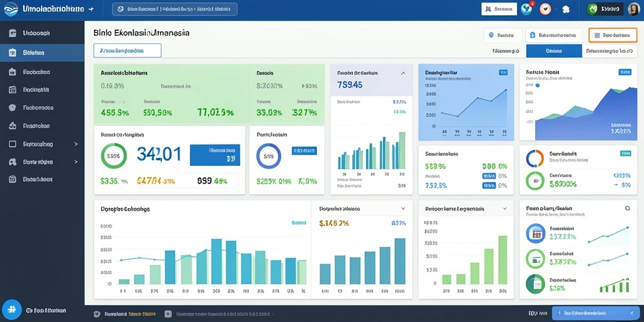Open the dropdown on the $.146.7% chart card
This screenshot has width=644, height=322.
[x=403, y=209]
